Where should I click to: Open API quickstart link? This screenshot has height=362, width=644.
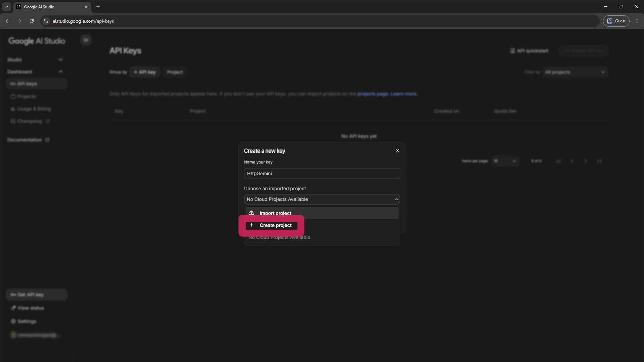click(x=529, y=51)
